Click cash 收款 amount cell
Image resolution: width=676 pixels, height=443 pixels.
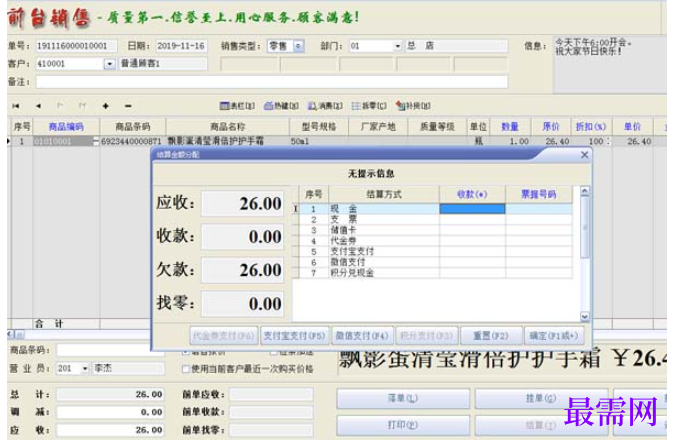(x=472, y=209)
